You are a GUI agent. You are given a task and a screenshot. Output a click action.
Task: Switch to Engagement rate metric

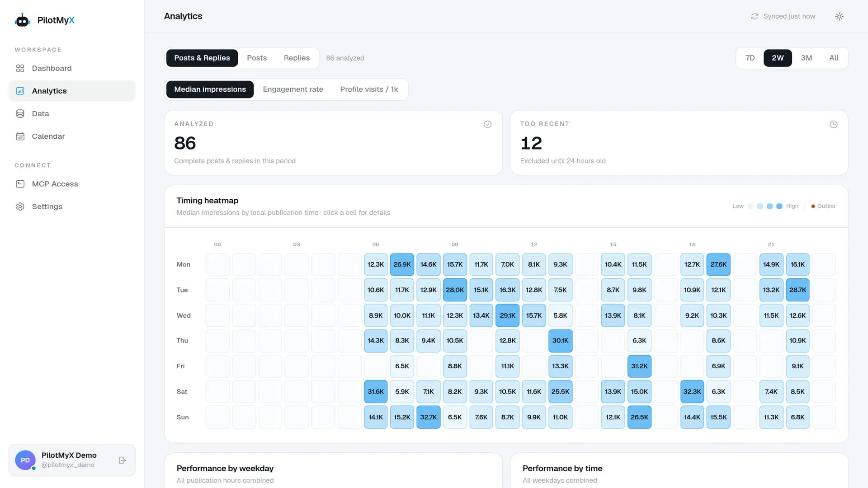pos(293,89)
